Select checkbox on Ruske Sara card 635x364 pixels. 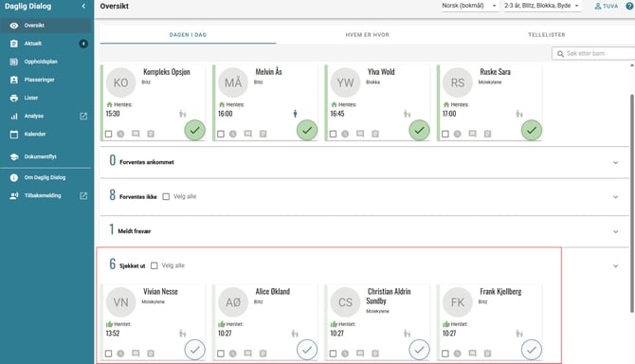point(445,134)
